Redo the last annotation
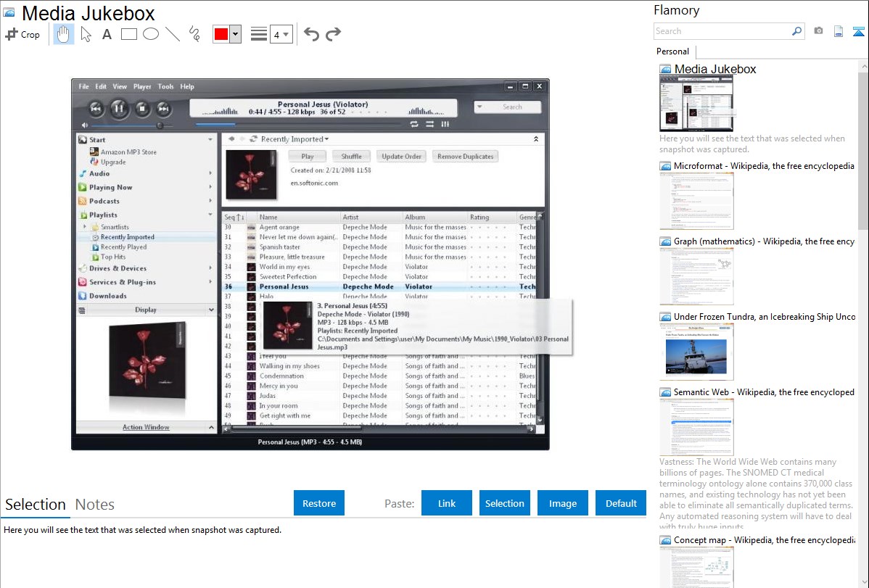 click(x=333, y=34)
